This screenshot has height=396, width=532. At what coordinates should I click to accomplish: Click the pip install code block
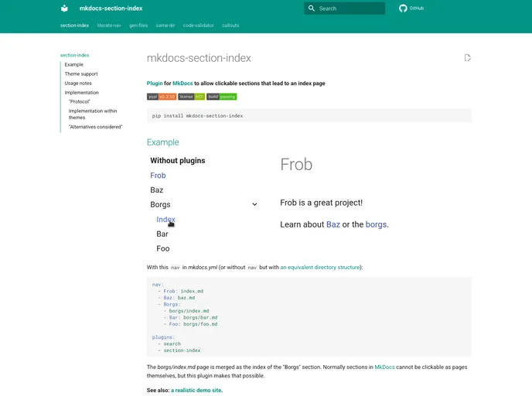pyautogui.click(x=309, y=116)
